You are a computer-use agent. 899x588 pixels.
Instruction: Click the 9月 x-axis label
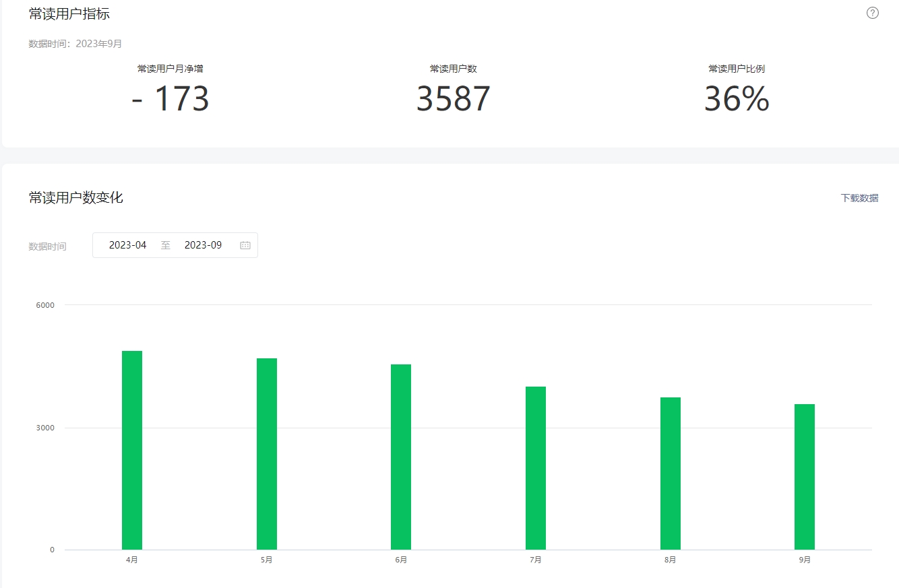(x=805, y=560)
